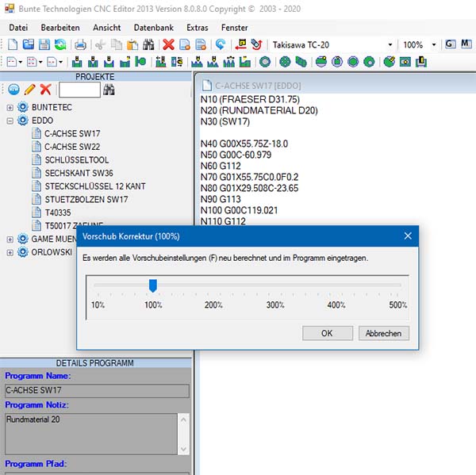Delete project with red X in Projekte panel
This screenshot has height=475, width=476.
tap(45, 90)
